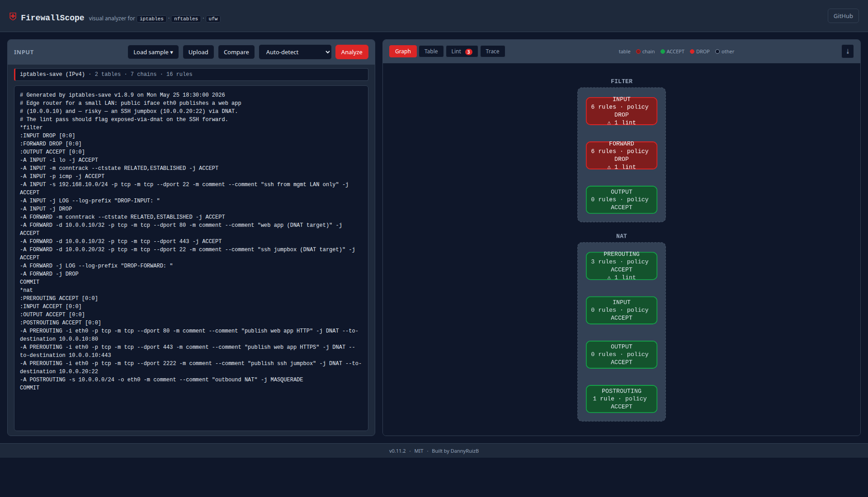This screenshot has width=868, height=497.
Task: Switch to the Table tab
Action: (431, 52)
